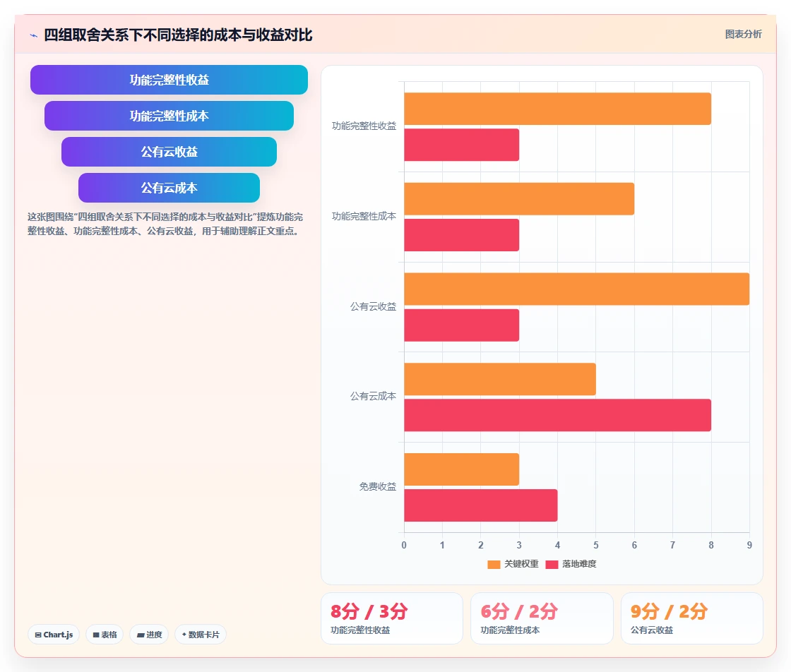The height and width of the screenshot is (672, 791).
Task: Click the 数据卡片 tag chip
Action: point(201,635)
